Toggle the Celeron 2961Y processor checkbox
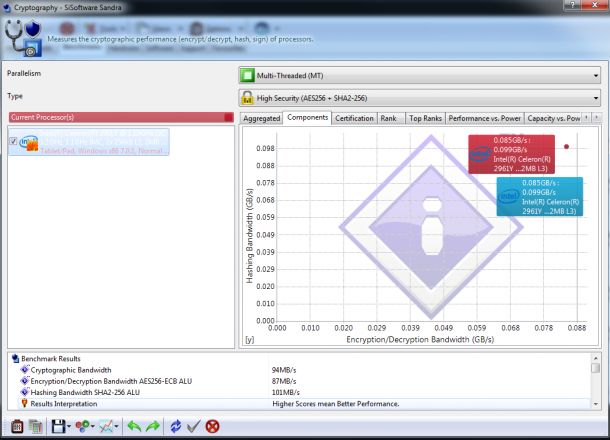The width and height of the screenshot is (610, 440). 13,141
